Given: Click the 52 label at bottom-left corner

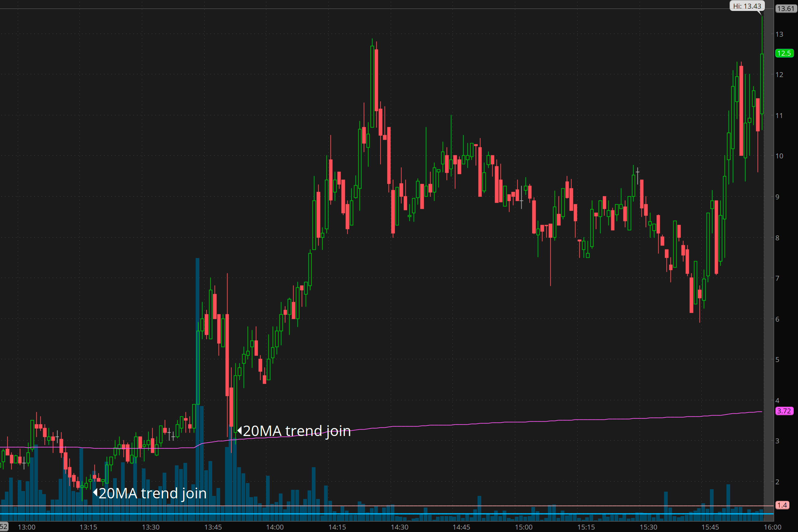Looking at the screenshot, I should click(3, 526).
